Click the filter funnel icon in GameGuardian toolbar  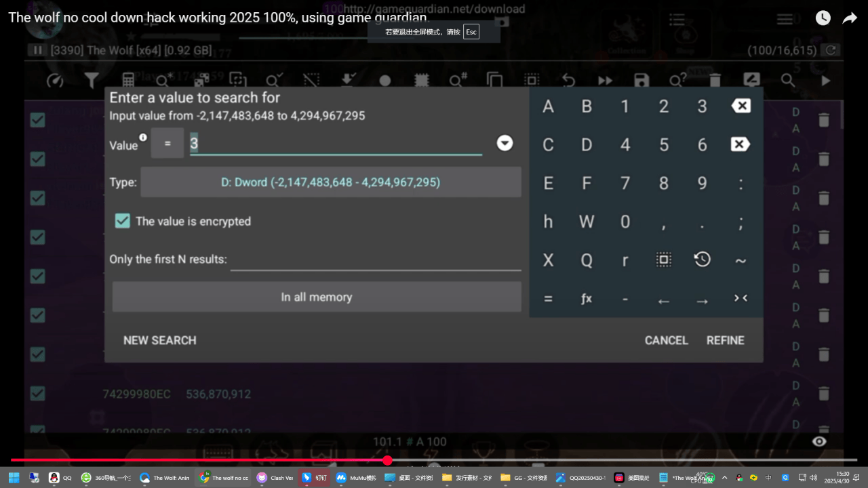tap(92, 81)
